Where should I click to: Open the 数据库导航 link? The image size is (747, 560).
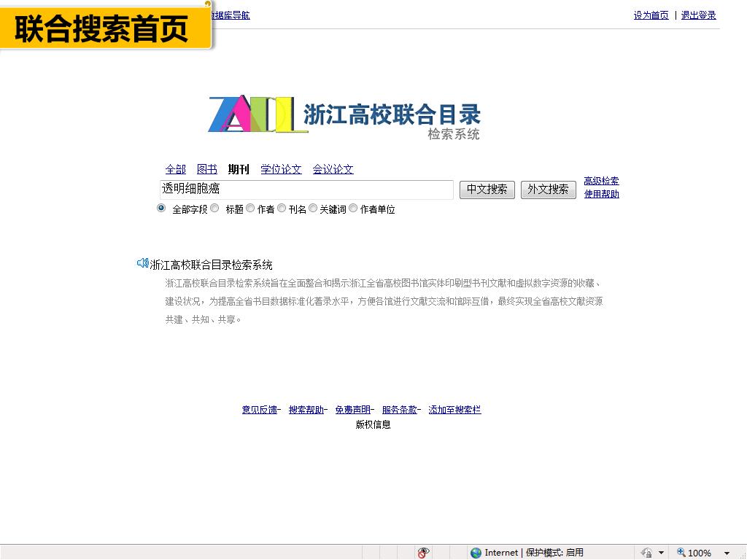click(231, 15)
